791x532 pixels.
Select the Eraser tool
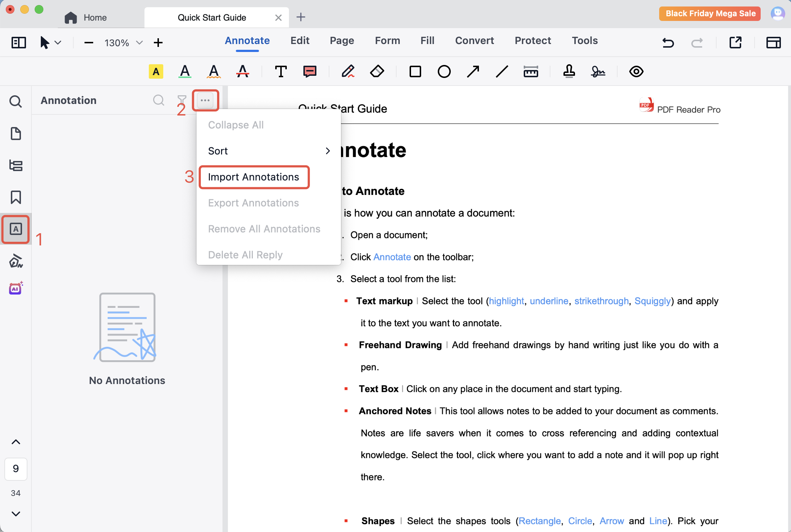pyautogui.click(x=377, y=71)
